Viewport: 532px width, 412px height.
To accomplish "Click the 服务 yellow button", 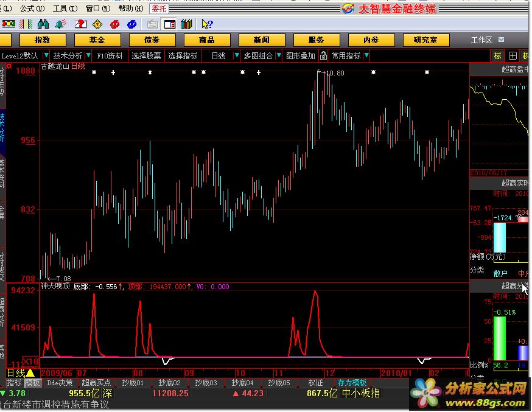I will click(x=316, y=40).
